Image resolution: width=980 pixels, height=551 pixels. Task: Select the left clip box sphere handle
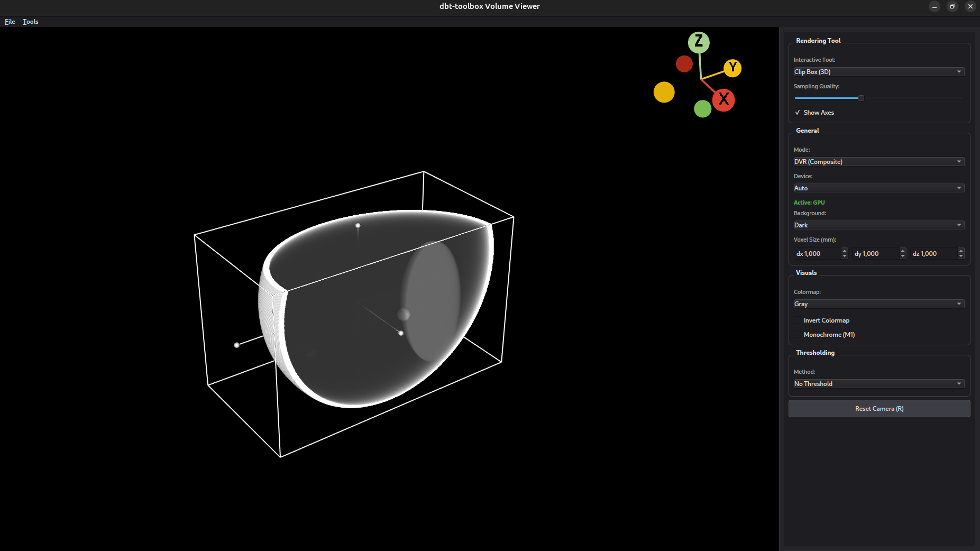pyautogui.click(x=236, y=345)
